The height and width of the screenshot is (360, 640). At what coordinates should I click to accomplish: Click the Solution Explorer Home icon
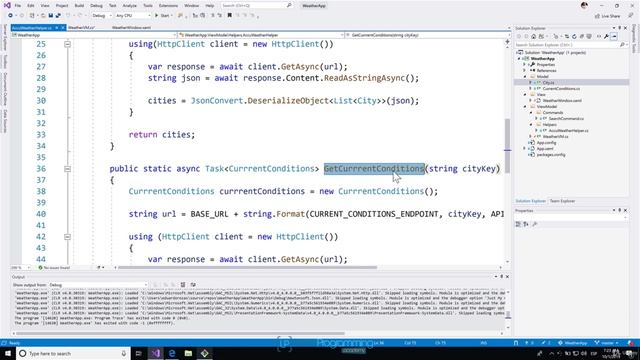click(x=533, y=36)
